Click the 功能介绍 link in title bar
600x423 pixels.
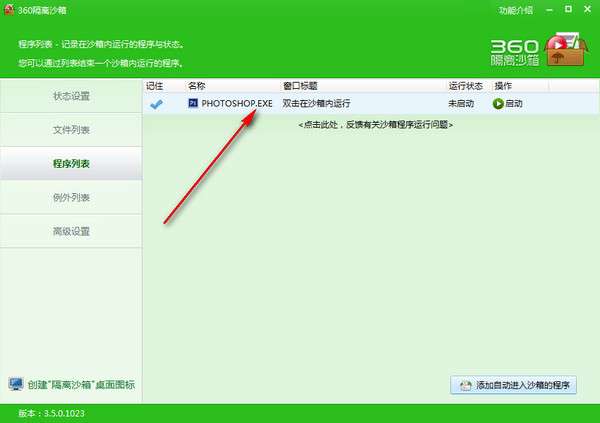(515, 10)
